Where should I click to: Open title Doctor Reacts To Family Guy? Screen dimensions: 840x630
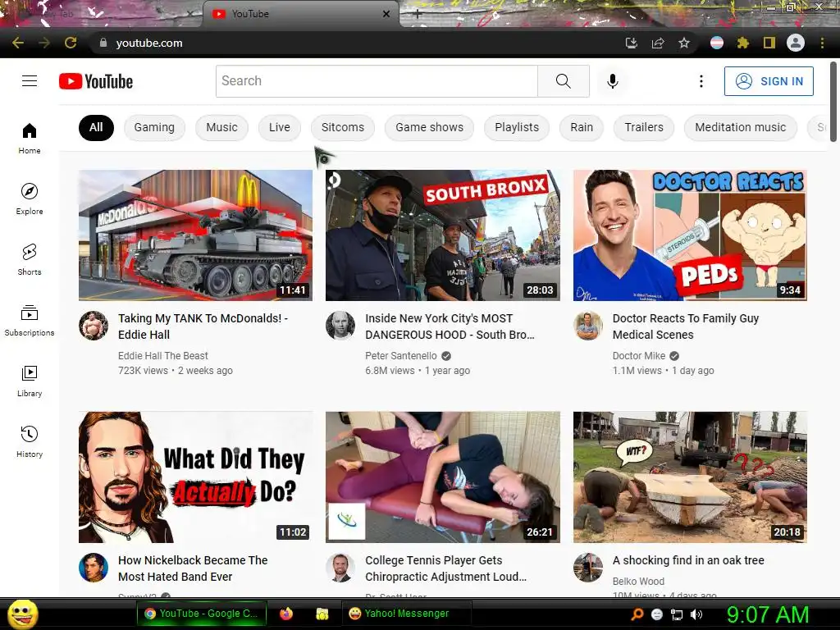point(686,326)
